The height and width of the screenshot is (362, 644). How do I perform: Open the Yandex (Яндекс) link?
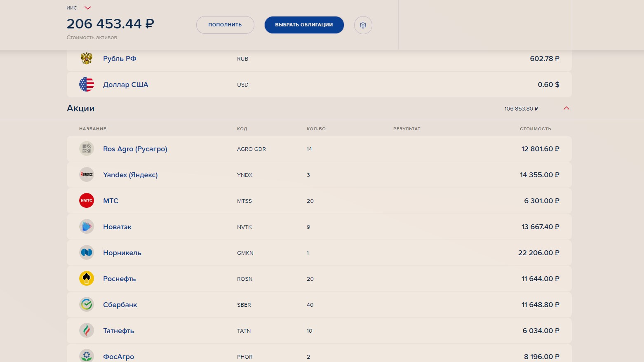point(130,175)
